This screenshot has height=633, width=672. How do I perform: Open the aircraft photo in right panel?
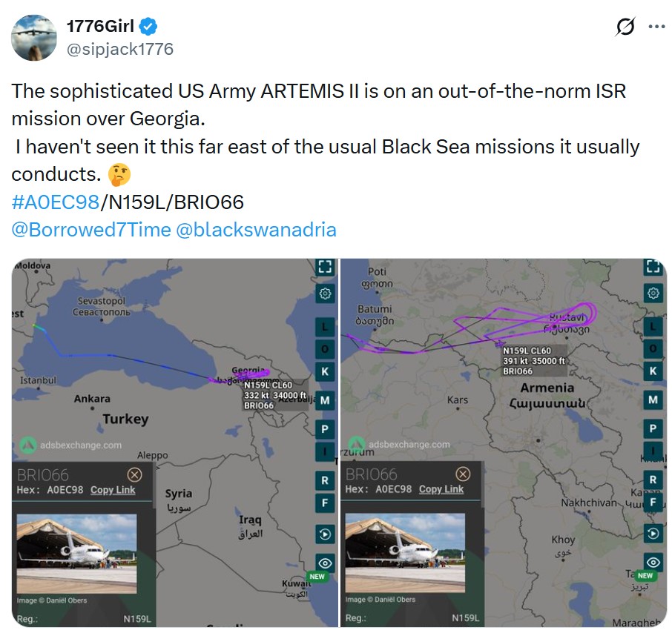point(405,553)
